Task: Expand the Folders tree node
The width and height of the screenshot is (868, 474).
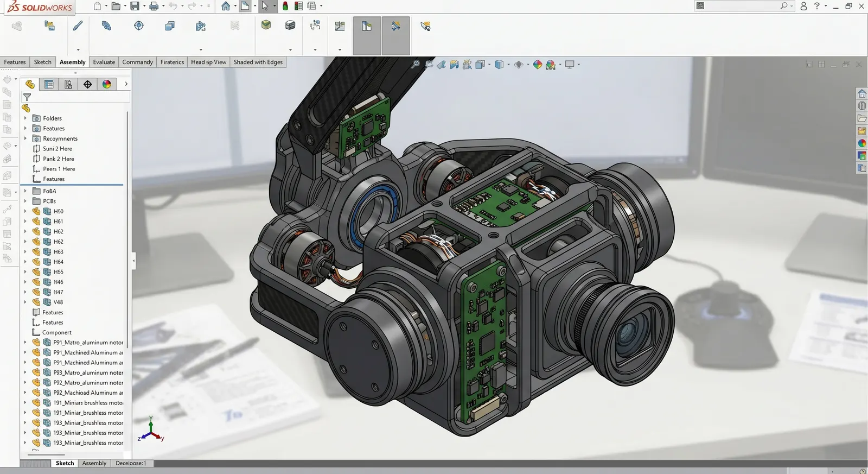Action: pyautogui.click(x=25, y=118)
